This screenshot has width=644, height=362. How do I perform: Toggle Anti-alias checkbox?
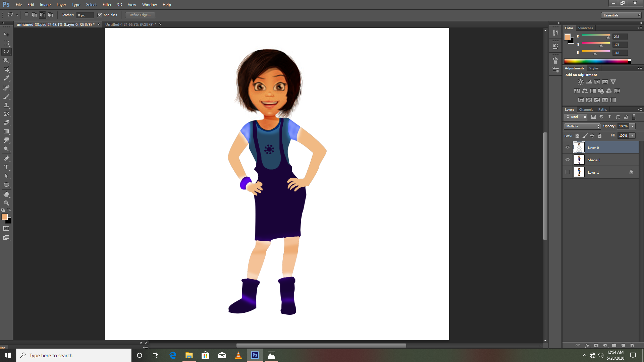coord(100,15)
